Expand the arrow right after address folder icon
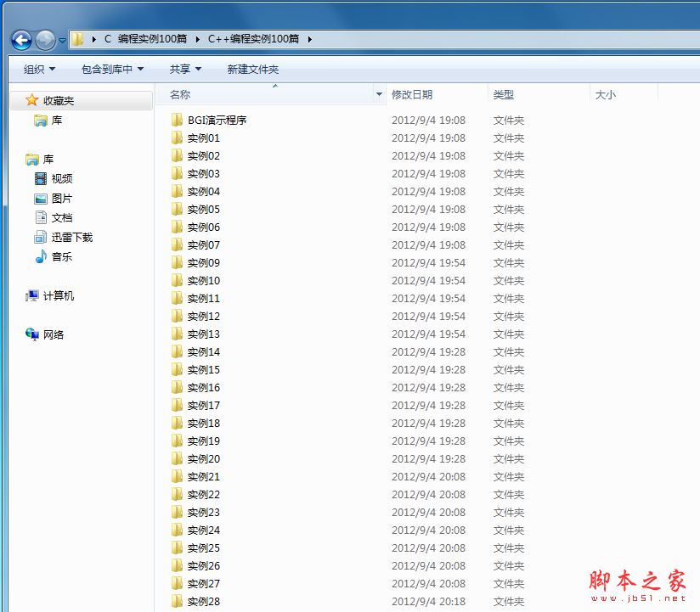 (93, 39)
